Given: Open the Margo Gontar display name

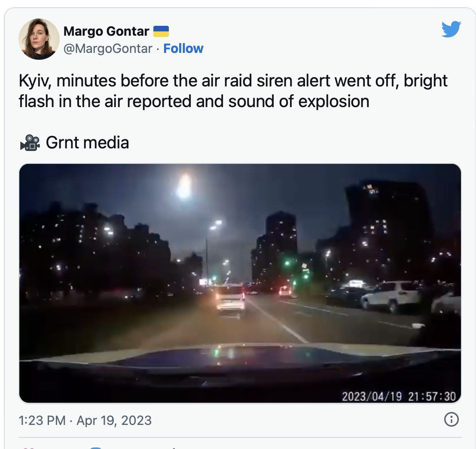Looking at the screenshot, I should coord(106,31).
